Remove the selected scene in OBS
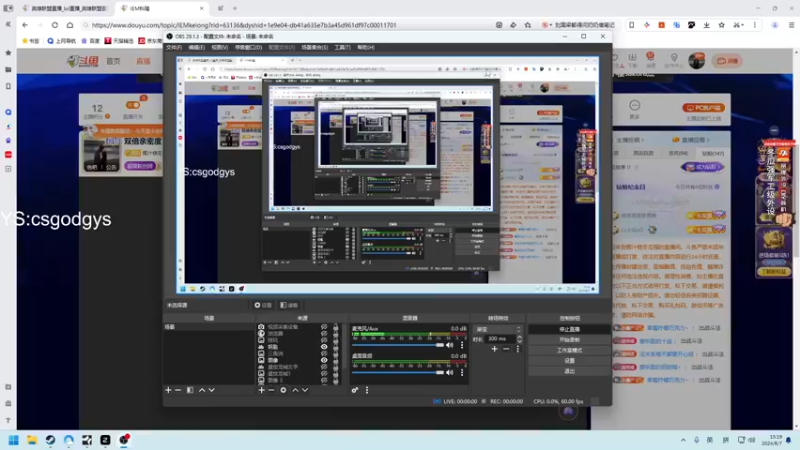Image resolution: width=800 pixels, height=450 pixels. 178,390
